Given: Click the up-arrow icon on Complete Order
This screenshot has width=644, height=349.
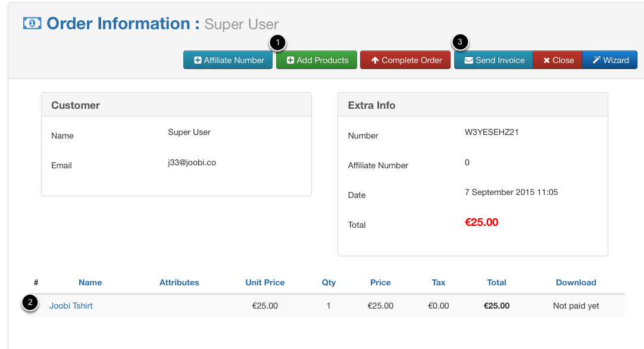Looking at the screenshot, I should coord(374,60).
